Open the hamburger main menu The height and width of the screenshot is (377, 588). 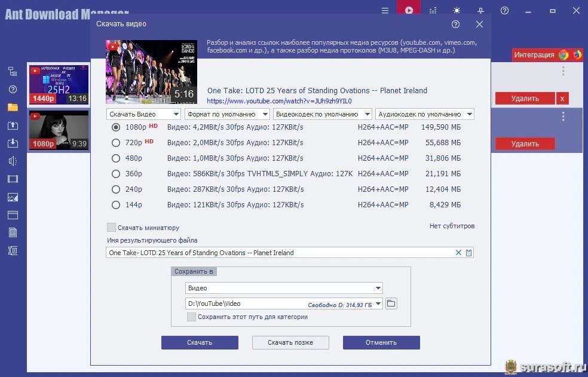click(385, 11)
